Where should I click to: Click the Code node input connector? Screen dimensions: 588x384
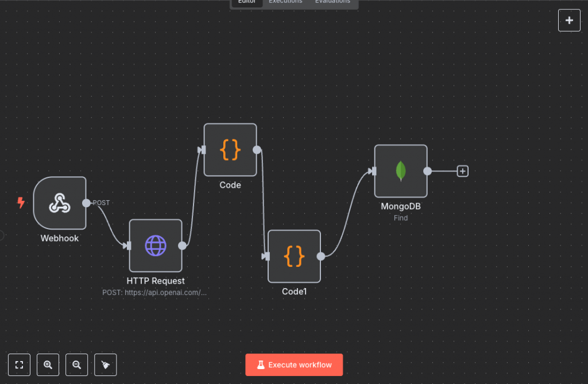point(202,150)
